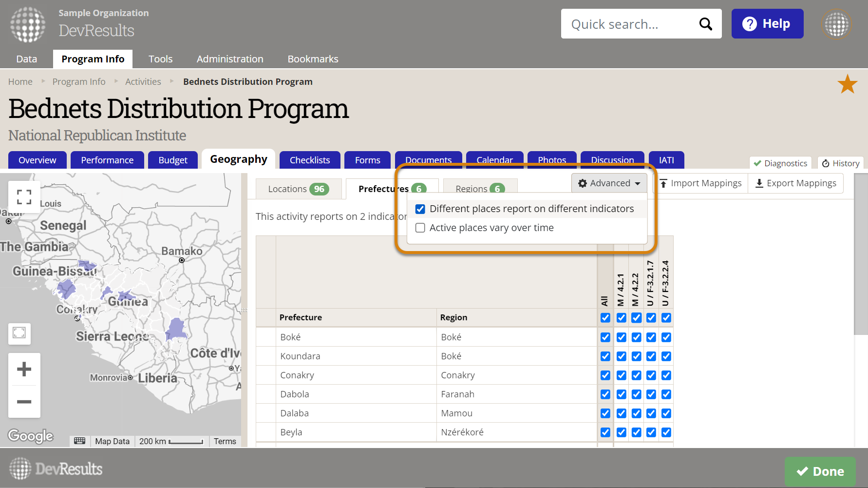Image resolution: width=868 pixels, height=488 pixels.
Task: Switch to the Budget tab
Action: (x=173, y=160)
